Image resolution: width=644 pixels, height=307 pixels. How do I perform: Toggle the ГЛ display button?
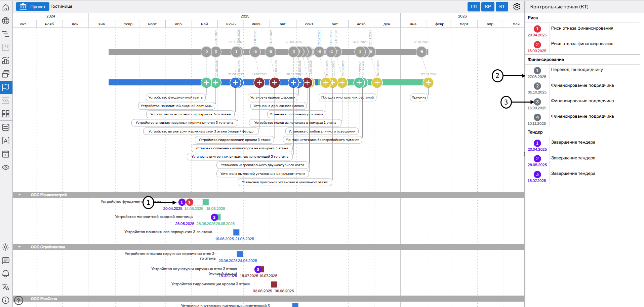(x=474, y=7)
